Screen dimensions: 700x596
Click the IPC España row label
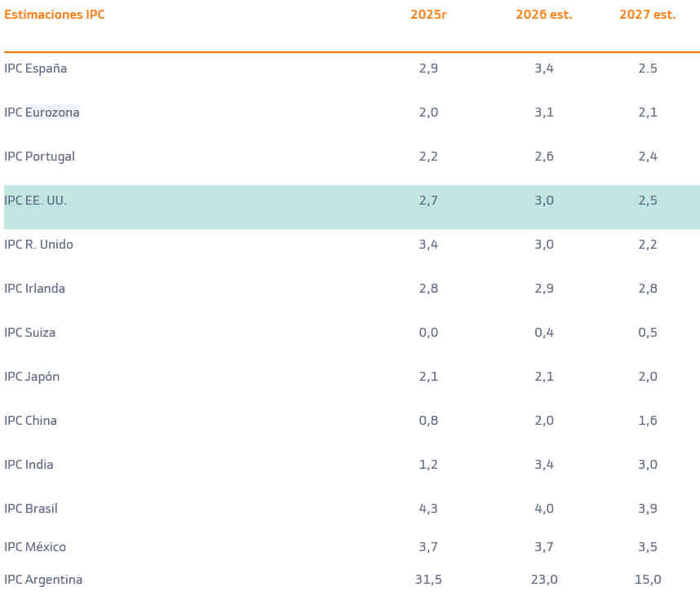tap(36, 68)
